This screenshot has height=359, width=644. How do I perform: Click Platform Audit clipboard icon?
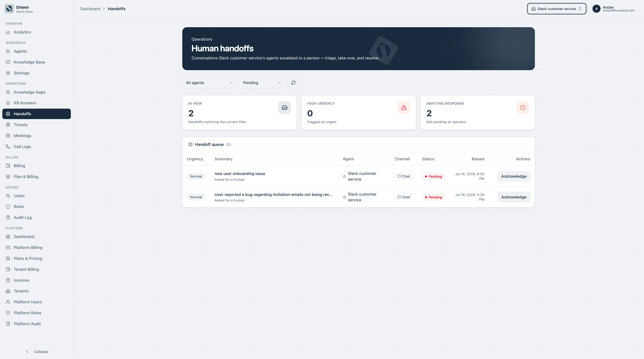[x=8, y=324]
